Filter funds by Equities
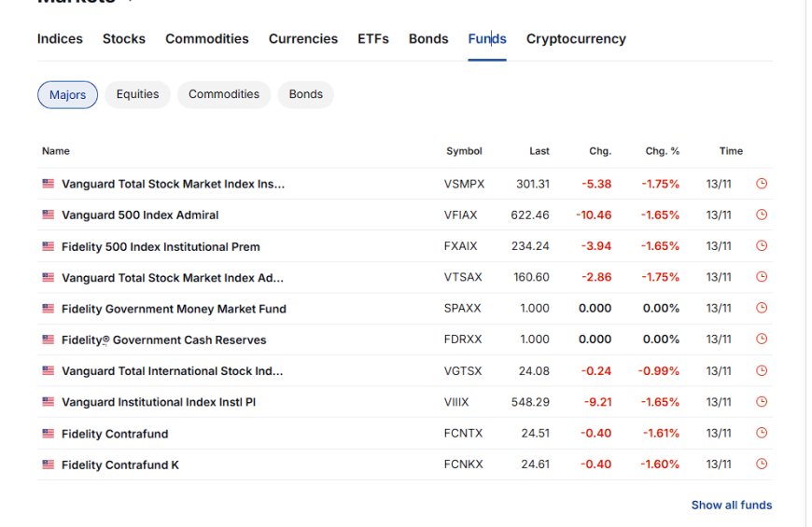 (x=137, y=94)
